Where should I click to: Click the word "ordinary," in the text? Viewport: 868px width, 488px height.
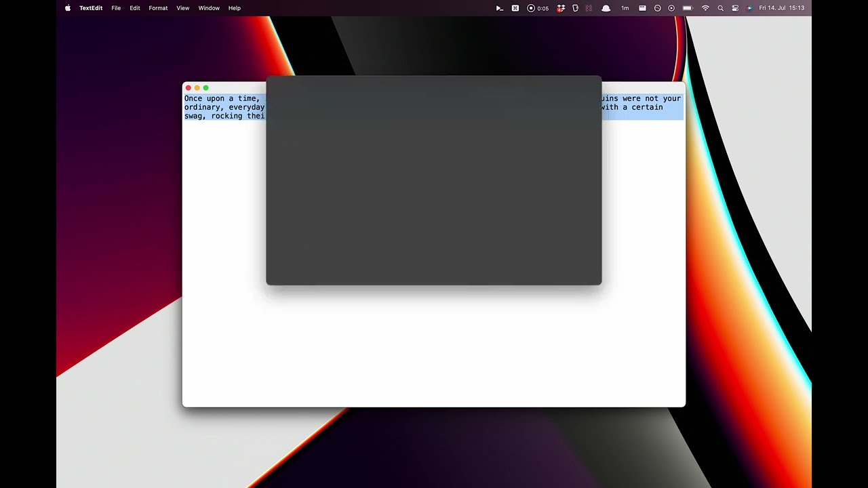tap(204, 107)
